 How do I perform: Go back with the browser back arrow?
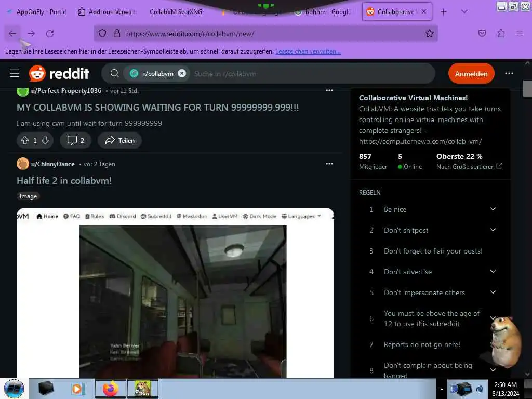pos(12,34)
